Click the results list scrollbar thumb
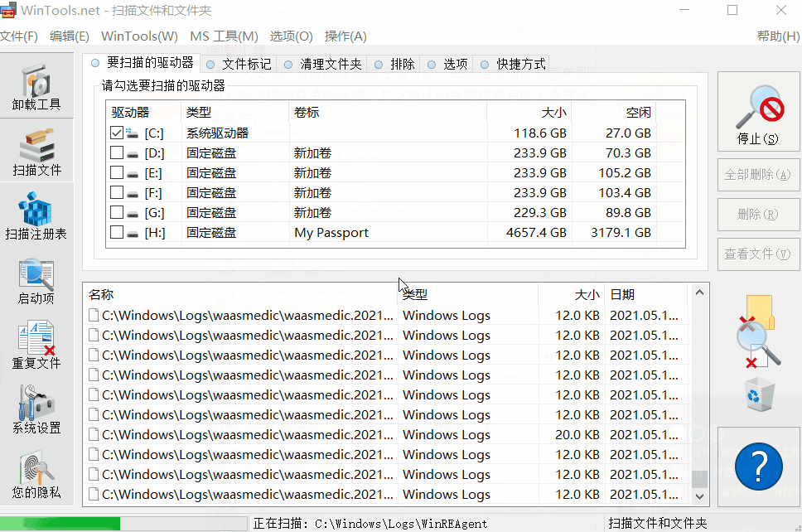 (699, 479)
